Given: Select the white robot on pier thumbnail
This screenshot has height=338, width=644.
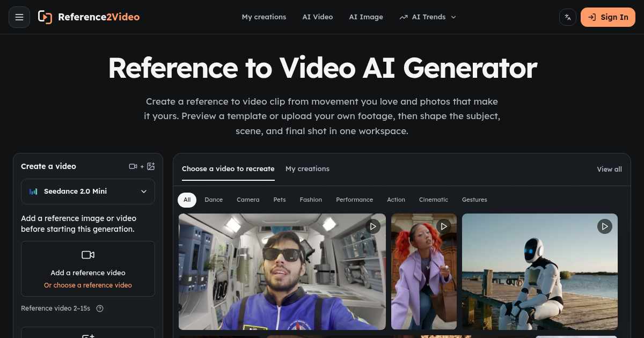Looking at the screenshot, I should tap(540, 271).
